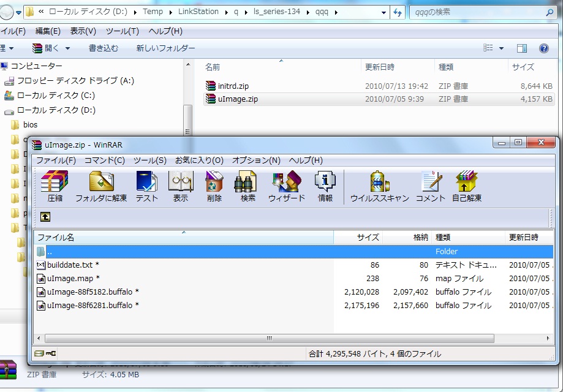The width and height of the screenshot is (563, 392).
Task: Sort Explorer list by 更新日時 column
Action: point(398,67)
